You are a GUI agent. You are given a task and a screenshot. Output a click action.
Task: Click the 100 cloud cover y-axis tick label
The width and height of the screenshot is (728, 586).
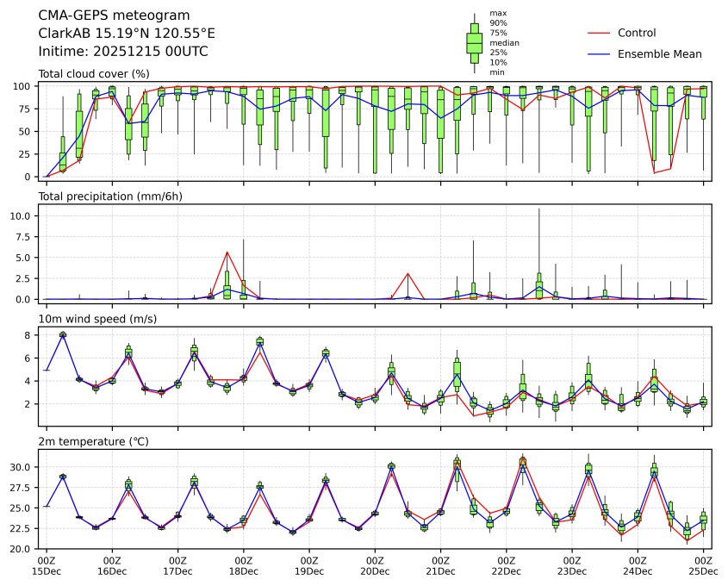pyautogui.click(x=23, y=86)
